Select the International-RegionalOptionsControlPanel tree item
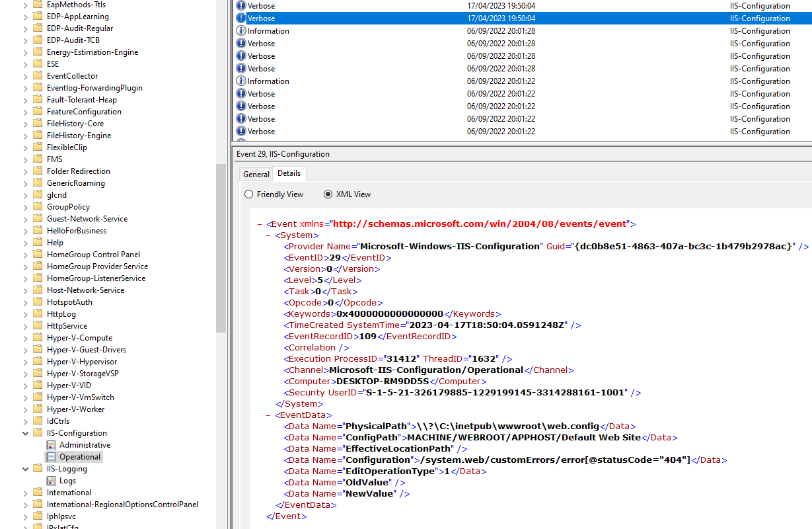This screenshot has width=812, height=529. tap(122, 505)
